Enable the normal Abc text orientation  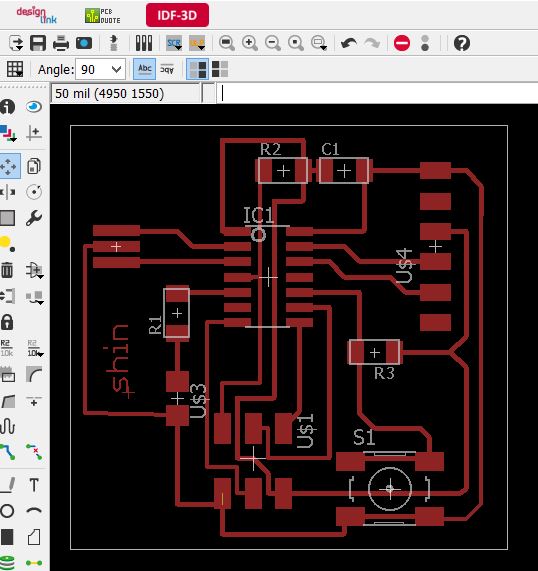[x=145, y=69]
